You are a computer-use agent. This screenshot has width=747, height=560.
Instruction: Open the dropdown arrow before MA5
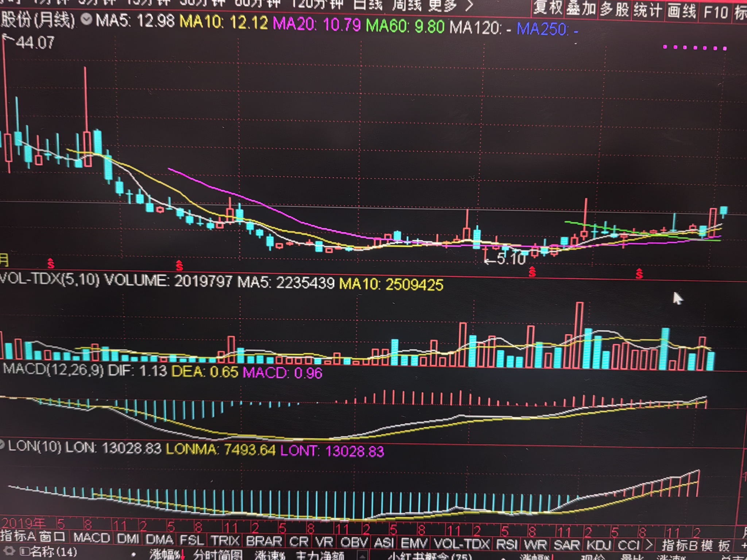[x=86, y=19]
